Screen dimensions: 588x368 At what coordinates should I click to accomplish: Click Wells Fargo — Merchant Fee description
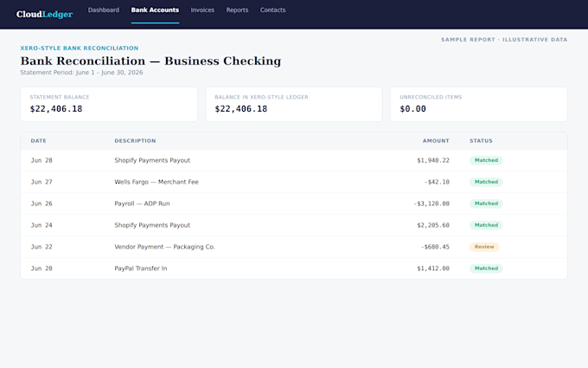157,182
